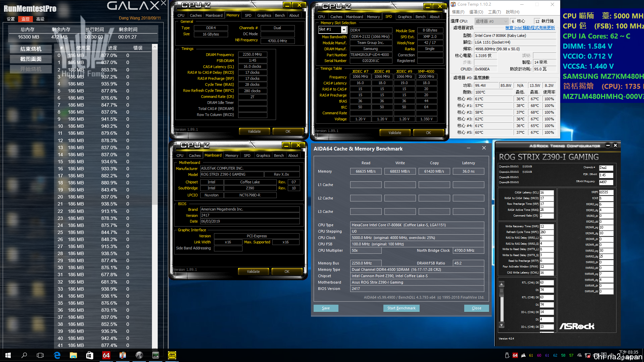Image resolution: width=644 pixels, height=362 pixels.
Task: Open Microsoft Store taskbar icon
Action: 90,355
